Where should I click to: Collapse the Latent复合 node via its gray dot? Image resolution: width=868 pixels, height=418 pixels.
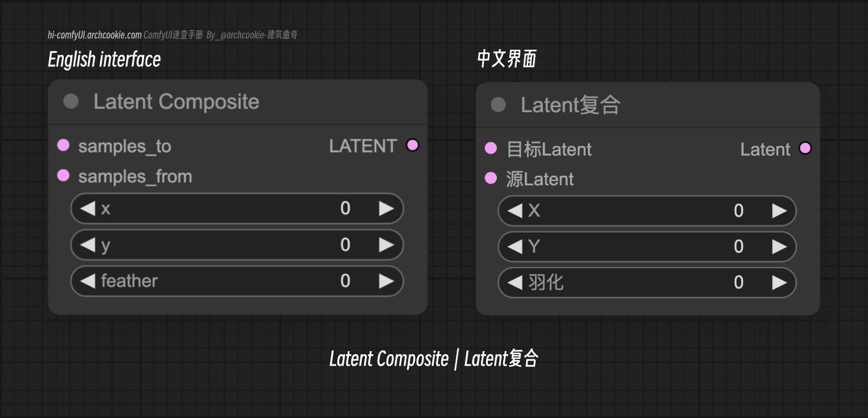click(498, 105)
